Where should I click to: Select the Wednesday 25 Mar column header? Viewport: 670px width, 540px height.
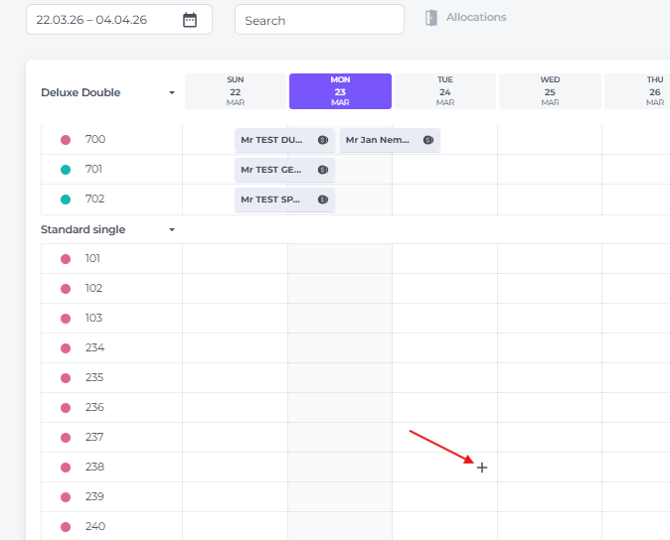pyautogui.click(x=550, y=91)
